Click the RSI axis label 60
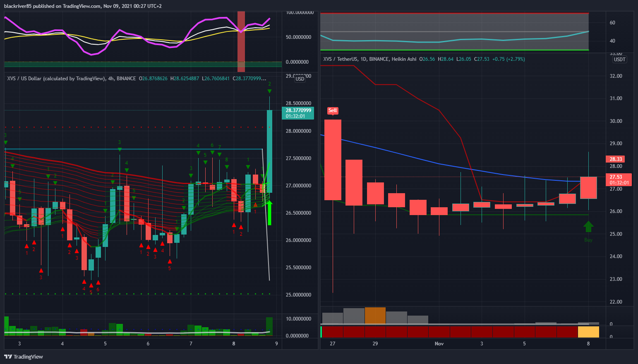 point(612,23)
